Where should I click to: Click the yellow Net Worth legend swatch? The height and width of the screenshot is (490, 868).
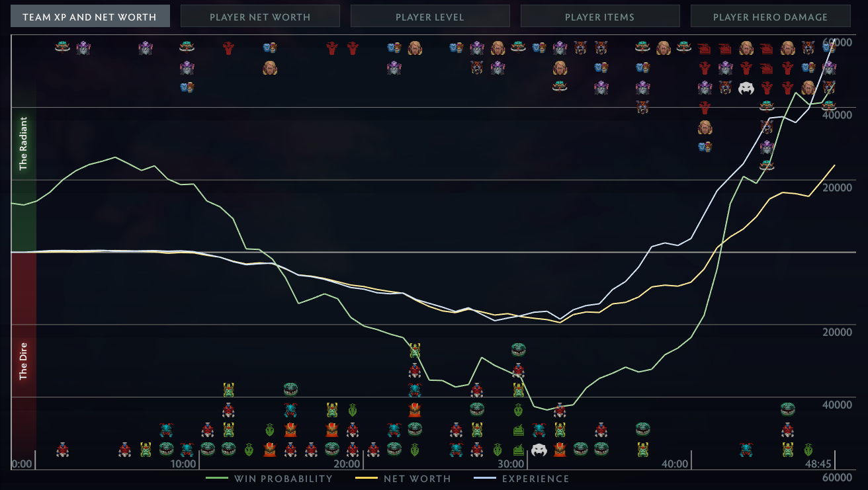point(366,478)
